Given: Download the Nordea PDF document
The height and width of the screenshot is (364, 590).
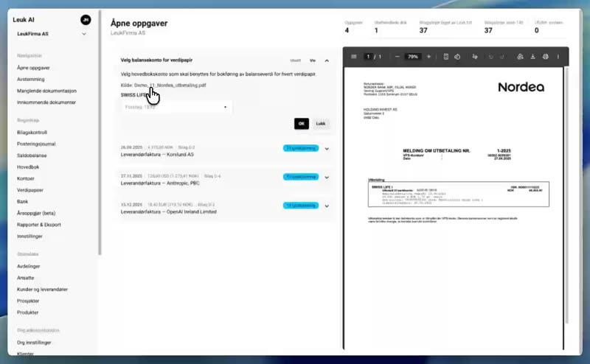Looking at the screenshot, I should point(532,57).
